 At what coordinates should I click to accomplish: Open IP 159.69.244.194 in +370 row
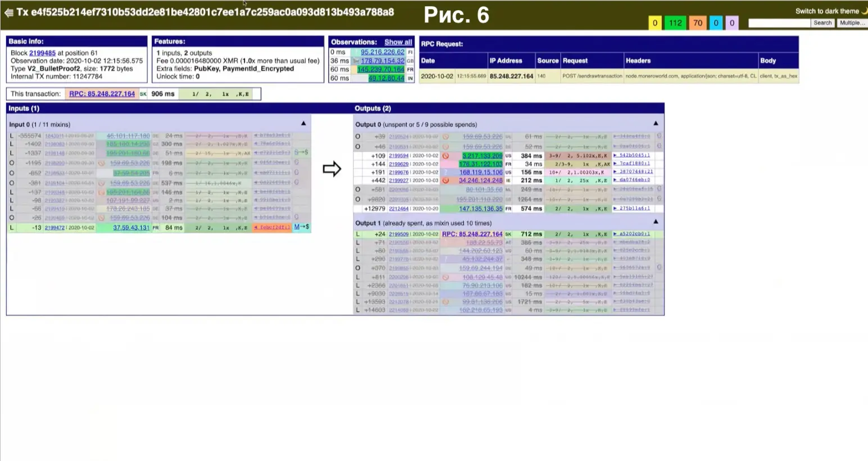pos(481,268)
